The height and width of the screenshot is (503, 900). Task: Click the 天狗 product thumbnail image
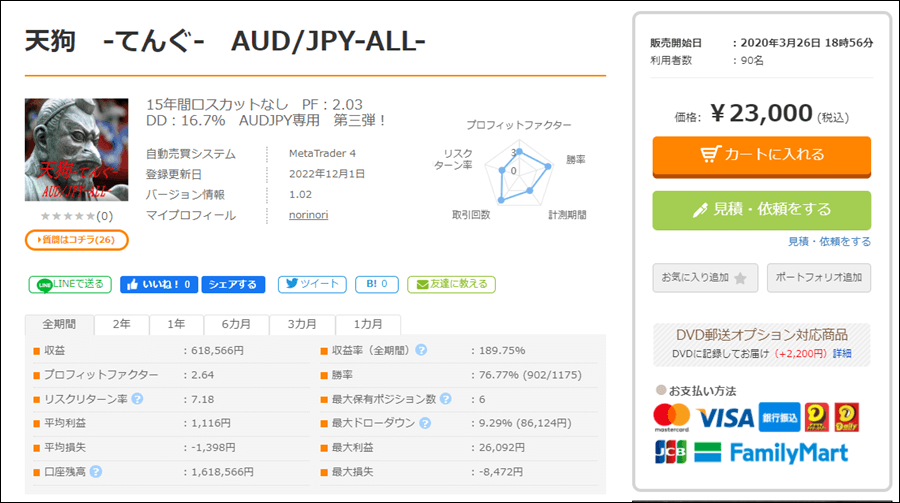(76, 149)
